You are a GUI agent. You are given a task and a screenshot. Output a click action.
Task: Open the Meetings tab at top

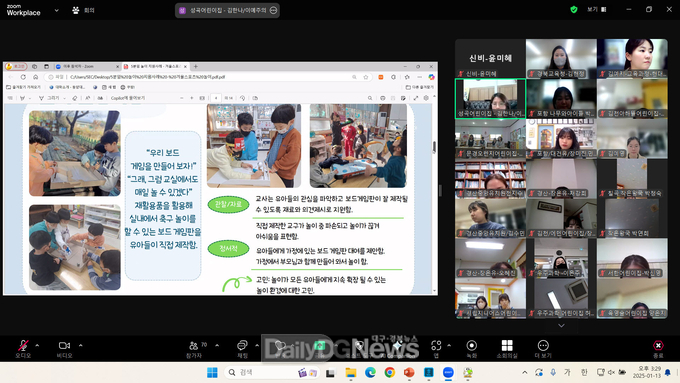pyautogui.click(x=83, y=10)
